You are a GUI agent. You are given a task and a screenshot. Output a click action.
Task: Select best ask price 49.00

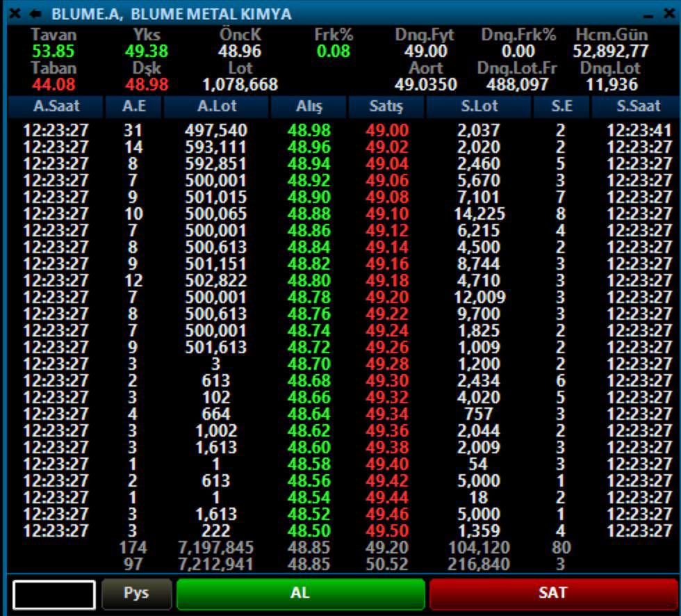pyautogui.click(x=387, y=131)
